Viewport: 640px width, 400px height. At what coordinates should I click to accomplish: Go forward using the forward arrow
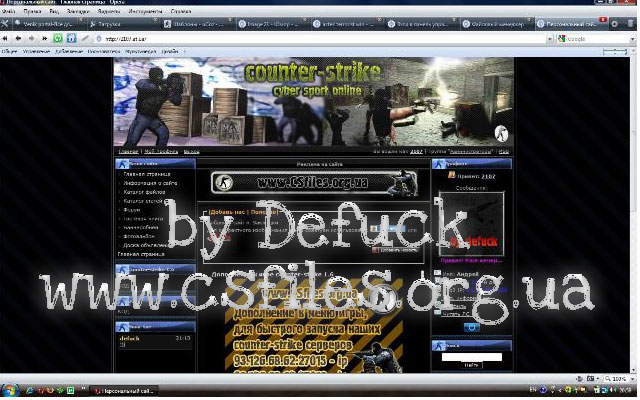point(31,39)
